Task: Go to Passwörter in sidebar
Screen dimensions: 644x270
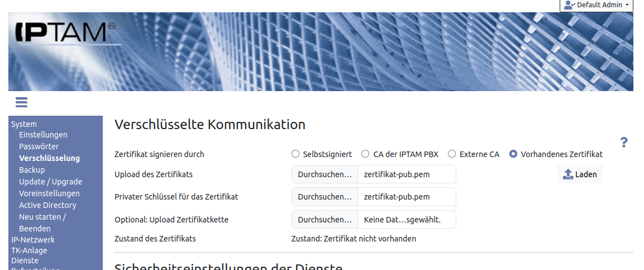Action: (x=39, y=146)
